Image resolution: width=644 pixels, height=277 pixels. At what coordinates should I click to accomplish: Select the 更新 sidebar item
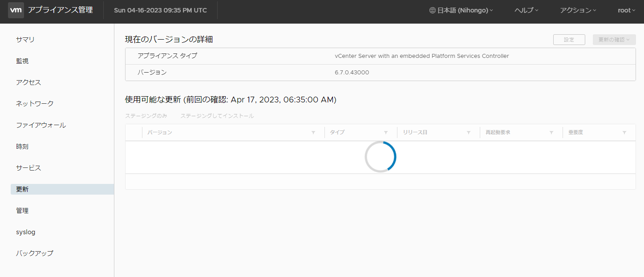click(x=62, y=189)
